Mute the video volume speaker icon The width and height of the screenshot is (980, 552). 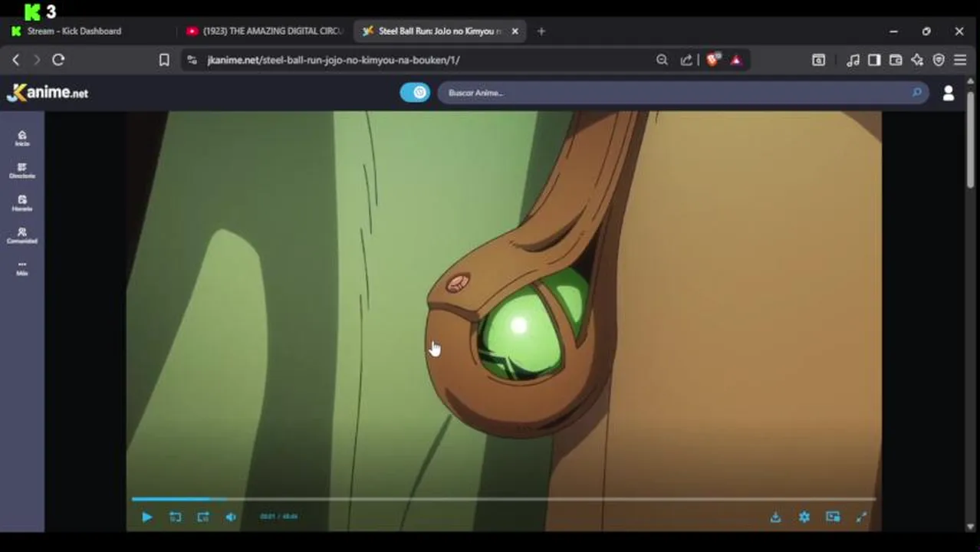click(x=231, y=517)
